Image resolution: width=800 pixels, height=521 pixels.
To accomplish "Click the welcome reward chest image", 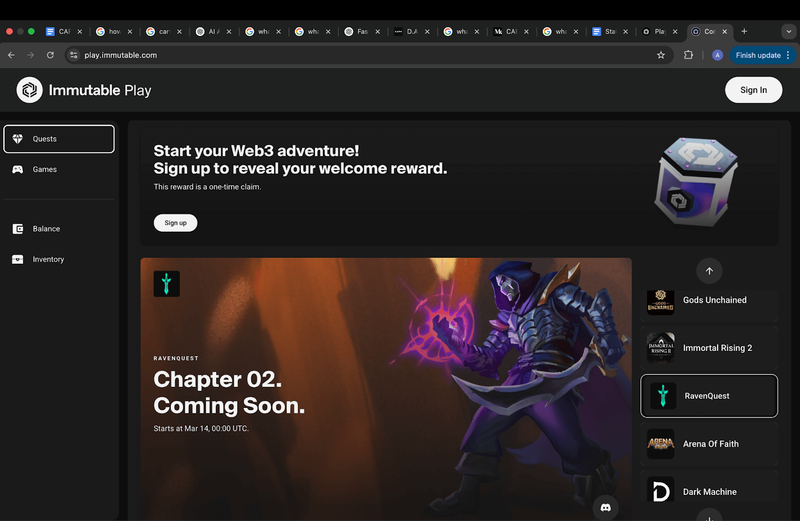I will pos(696,182).
